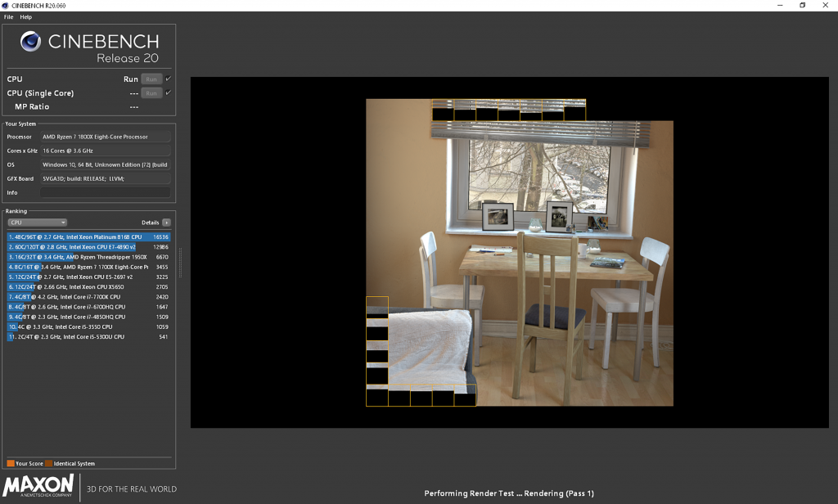
Task: Click the Details arrow button in Ranking
Action: 166,223
